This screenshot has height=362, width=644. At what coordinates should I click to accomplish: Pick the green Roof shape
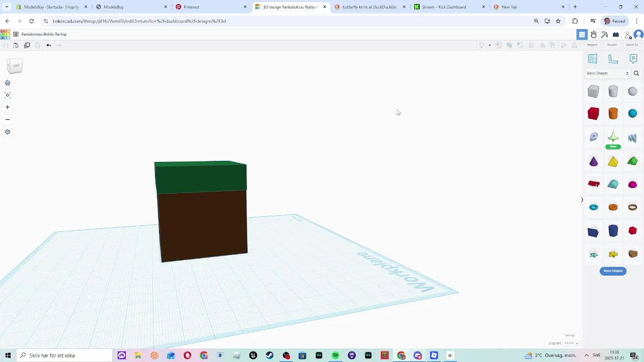[x=632, y=161]
